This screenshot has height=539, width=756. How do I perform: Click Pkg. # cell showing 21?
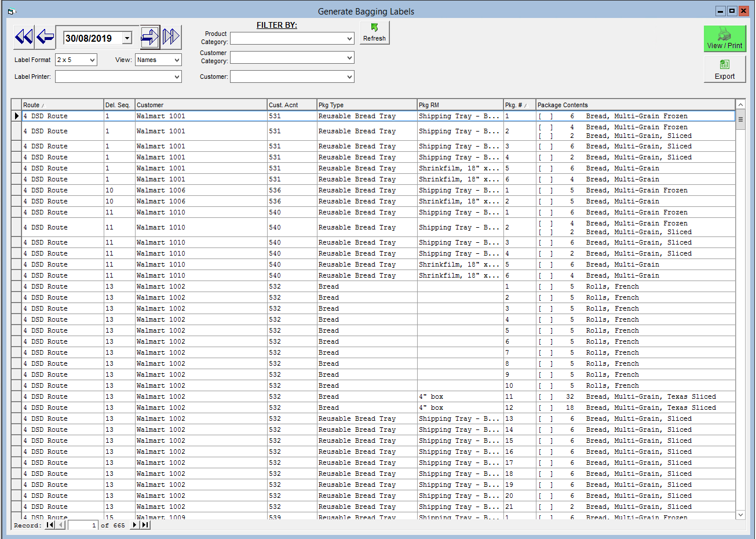point(520,507)
